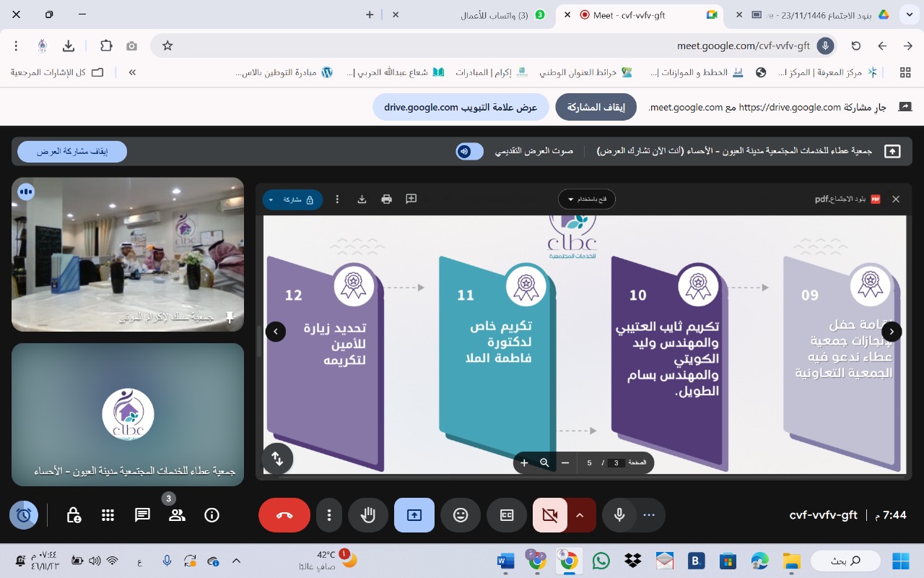Expand camera settings chevron
The height and width of the screenshot is (578, 924).
pos(581,515)
